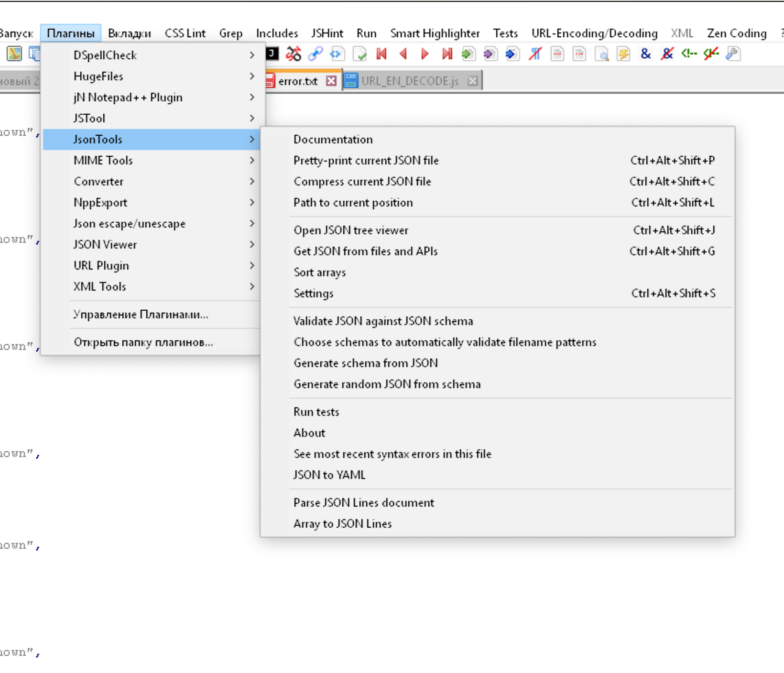Viewport: 784px width, 673px height.
Task: Click the red jump-to-last arrow icon
Action: pyautogui.click(x=447, y=54)
